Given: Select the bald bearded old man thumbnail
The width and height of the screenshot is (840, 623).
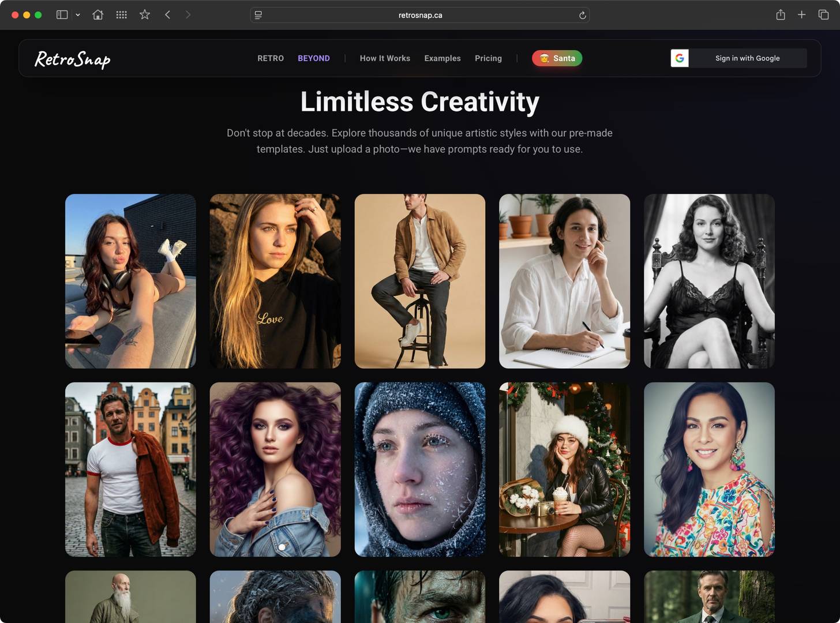Looking at the screenshot, I should tap(130, 596).
